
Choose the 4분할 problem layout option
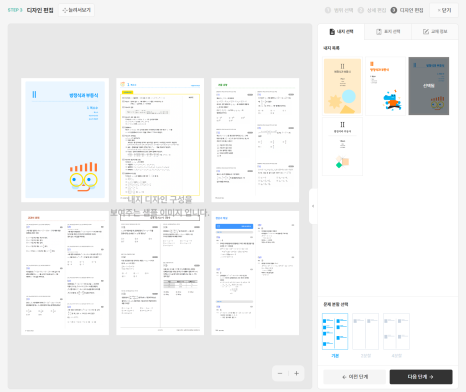tap(396, 335)
